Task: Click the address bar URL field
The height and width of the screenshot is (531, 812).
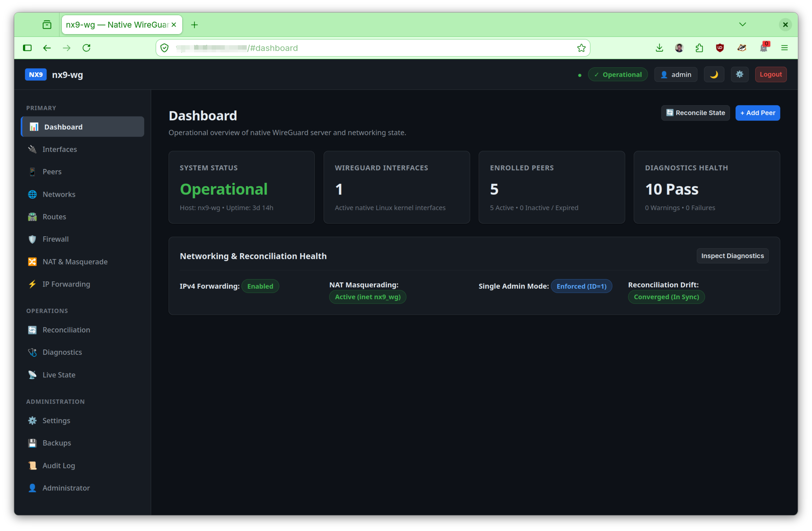Action: pyautogui.click(x=373, y=48)
